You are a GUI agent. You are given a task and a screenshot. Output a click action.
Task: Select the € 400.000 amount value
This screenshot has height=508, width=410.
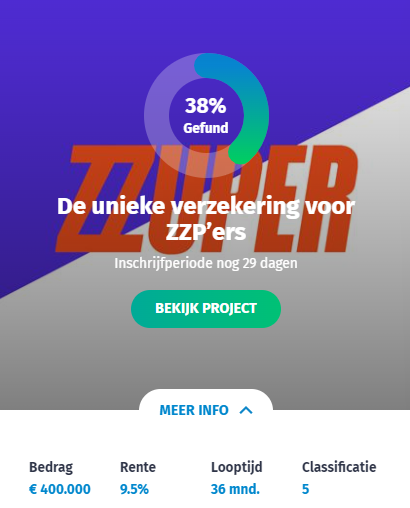pos(60,489)
